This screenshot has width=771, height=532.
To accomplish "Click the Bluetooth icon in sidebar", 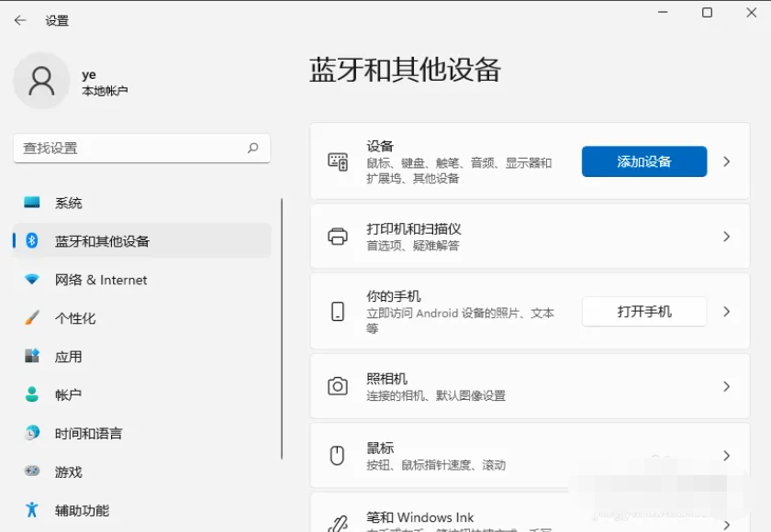I will (32, 241).
